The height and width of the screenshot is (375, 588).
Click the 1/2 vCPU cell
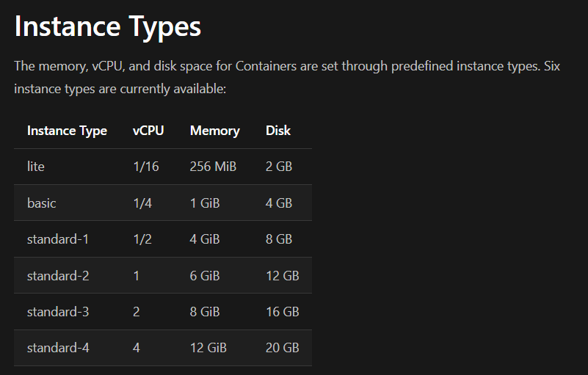pos(142,239)
